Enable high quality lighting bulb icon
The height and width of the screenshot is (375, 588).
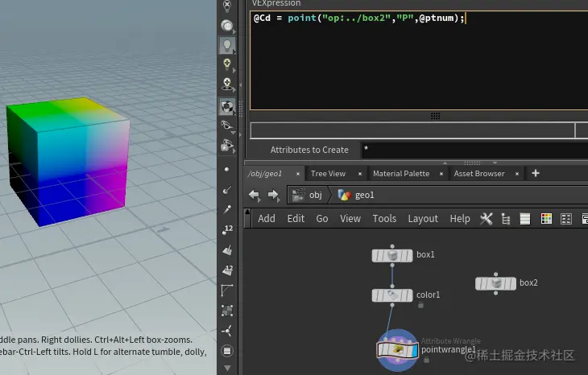(x=227, y=64)
